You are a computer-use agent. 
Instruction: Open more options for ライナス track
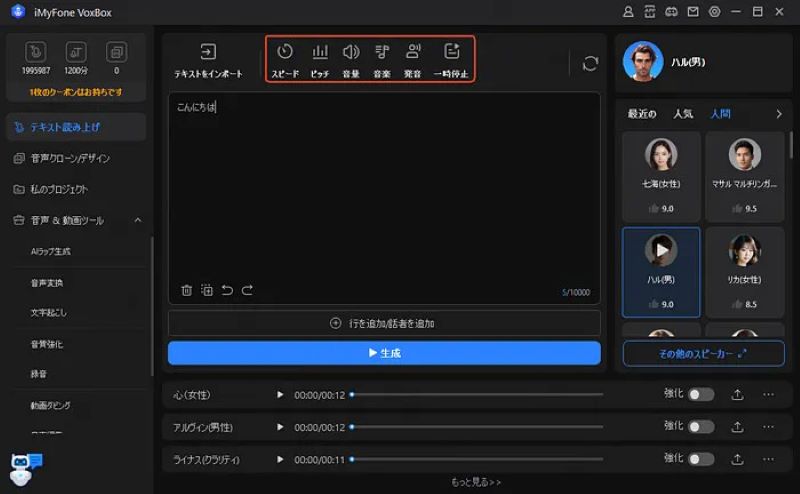pos(768,459)
